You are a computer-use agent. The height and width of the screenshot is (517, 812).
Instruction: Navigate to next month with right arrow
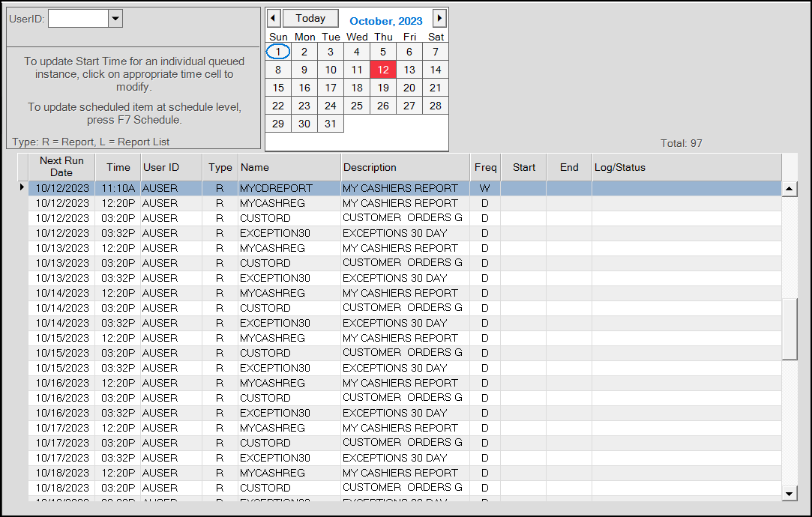coord(439,17)
